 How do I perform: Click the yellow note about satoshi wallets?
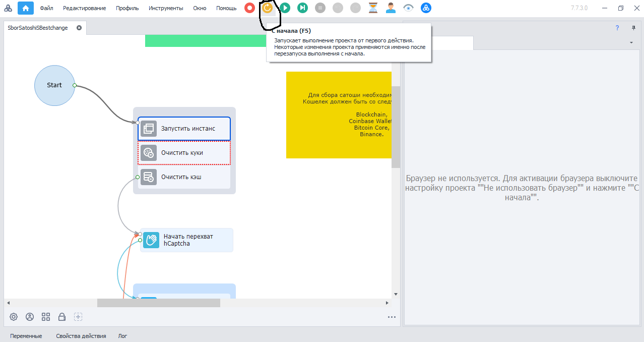click(339, 115)
